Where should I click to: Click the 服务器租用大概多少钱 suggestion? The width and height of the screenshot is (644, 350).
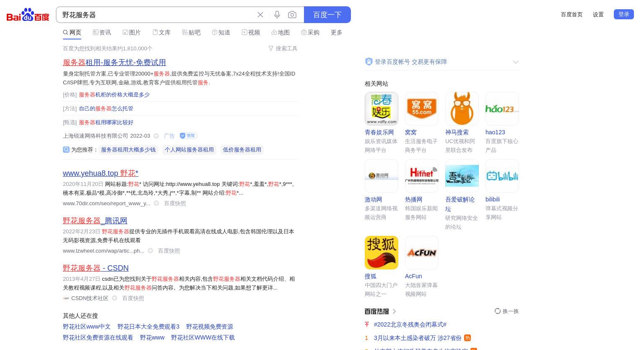point(128,149)
